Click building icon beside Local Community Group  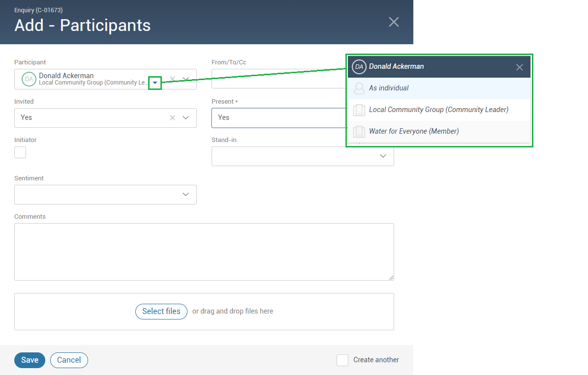click(x=359, y=110)
